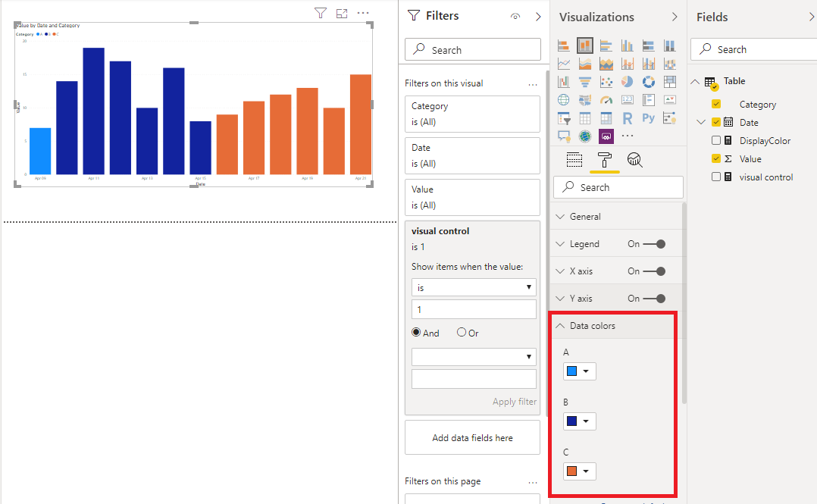Open Category filter card
Screen dimensions: 817x504
(472, 114)
